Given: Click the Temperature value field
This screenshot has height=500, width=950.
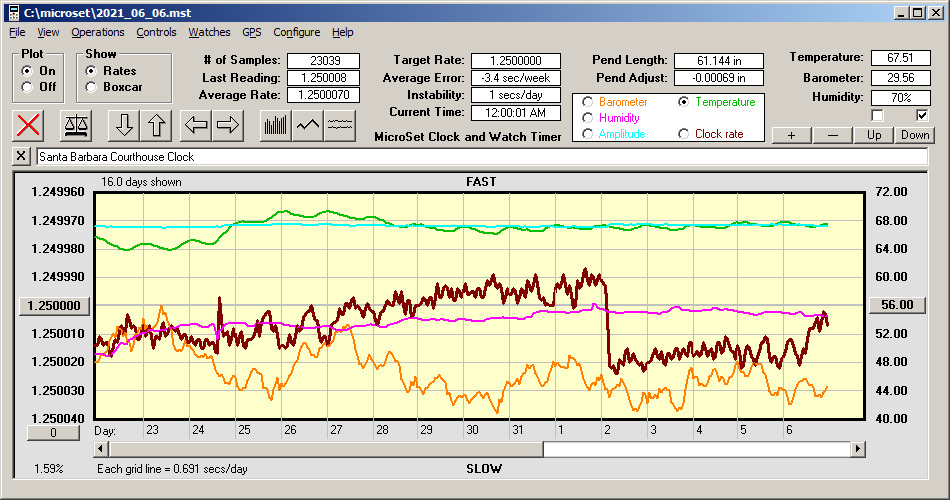Looking at the screenshot, I should click(900, 58).
